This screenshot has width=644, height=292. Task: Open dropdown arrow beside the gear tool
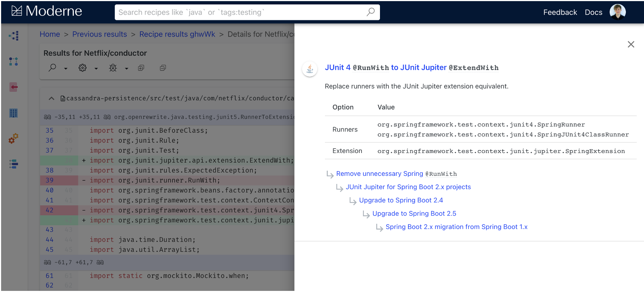[x=96, y=69]
